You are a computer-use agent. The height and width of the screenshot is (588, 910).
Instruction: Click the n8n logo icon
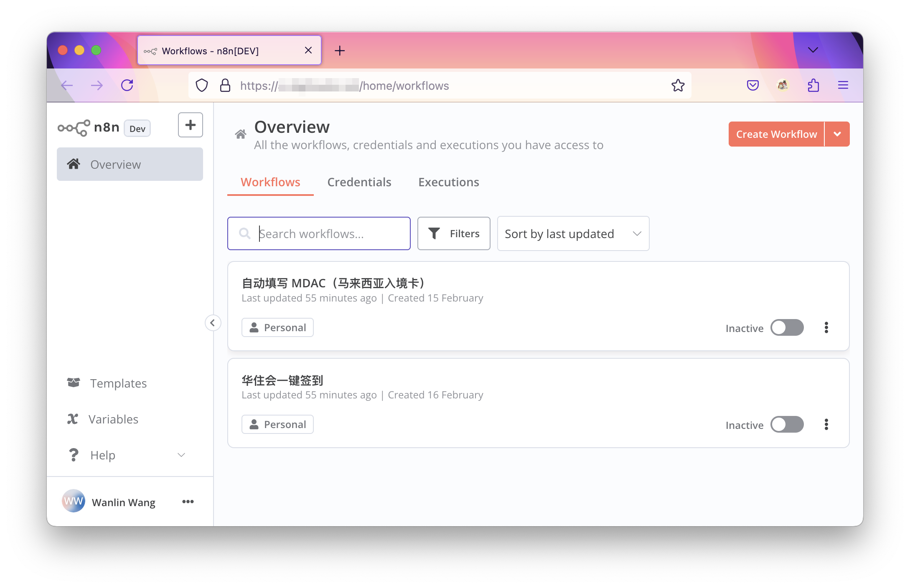72,127
